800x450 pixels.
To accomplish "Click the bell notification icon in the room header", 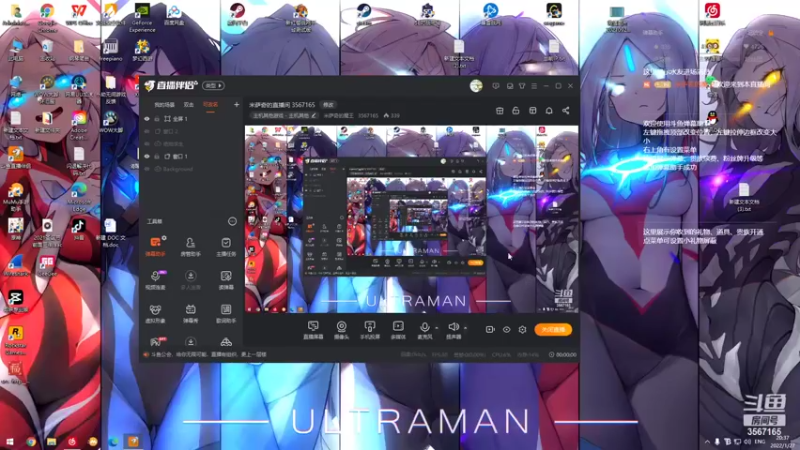I will 549,111.
